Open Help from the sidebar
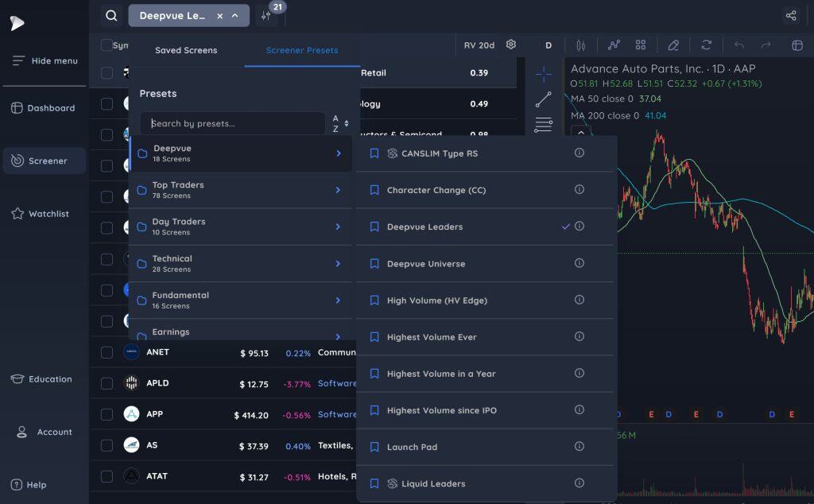Image resolution: width=814 pixels, height=504 pixels. tap(29, 485)
